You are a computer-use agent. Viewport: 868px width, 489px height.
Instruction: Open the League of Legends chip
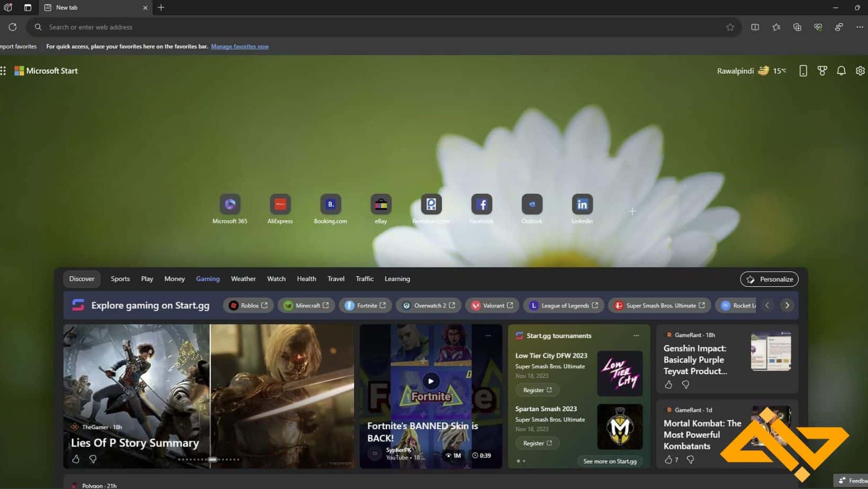564,305
